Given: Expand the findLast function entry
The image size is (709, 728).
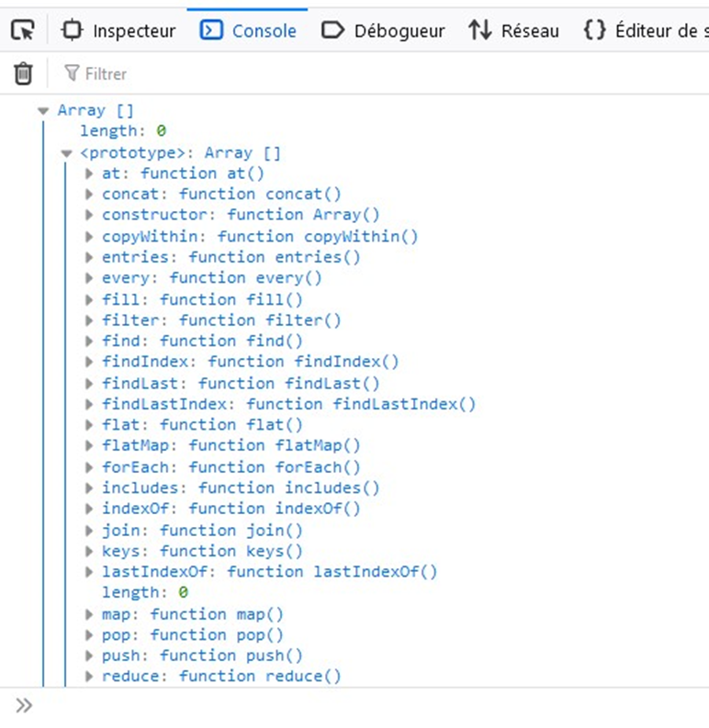Looking at the screenshot, I should pos(89,384).
